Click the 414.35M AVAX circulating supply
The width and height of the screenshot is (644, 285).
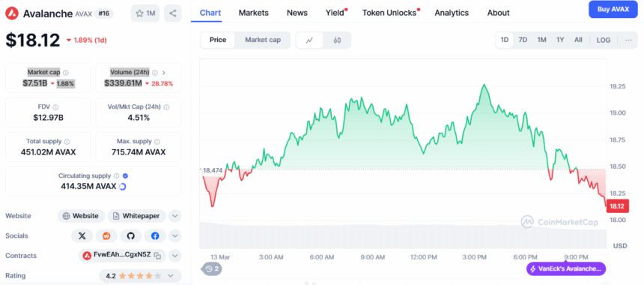pos(88,187)
